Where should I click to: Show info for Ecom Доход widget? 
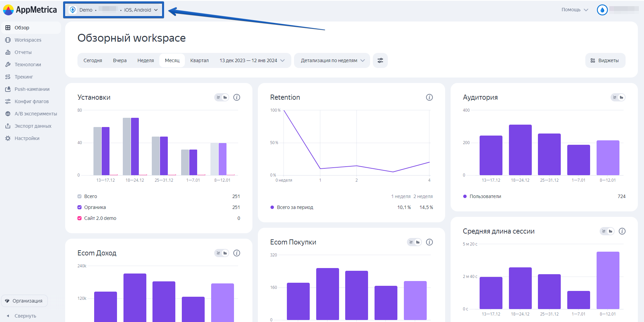[x=237, y=253]
